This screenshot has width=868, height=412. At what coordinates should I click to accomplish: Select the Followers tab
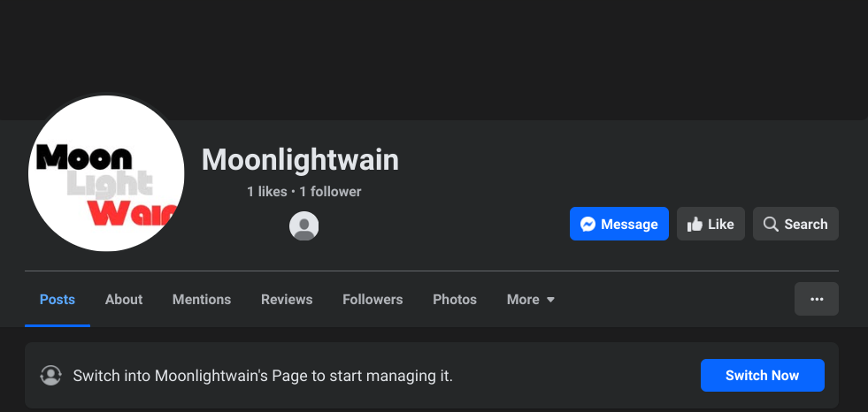(373, 300)
